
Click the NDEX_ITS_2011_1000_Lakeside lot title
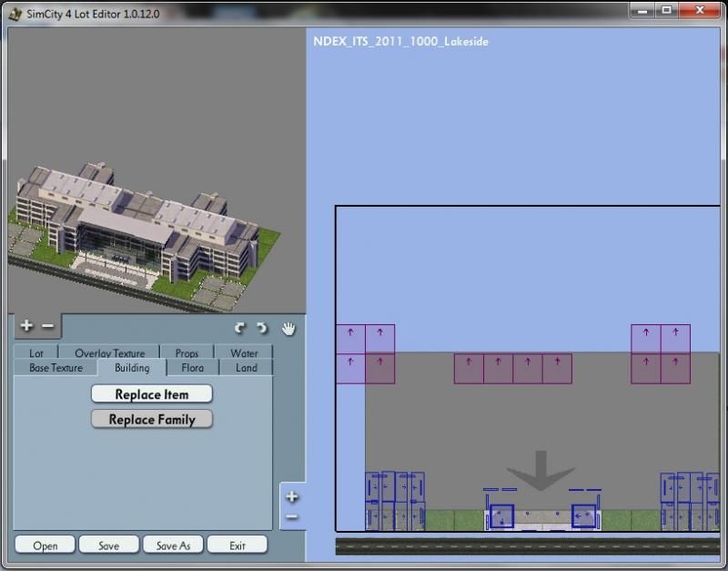pos(400,41)
